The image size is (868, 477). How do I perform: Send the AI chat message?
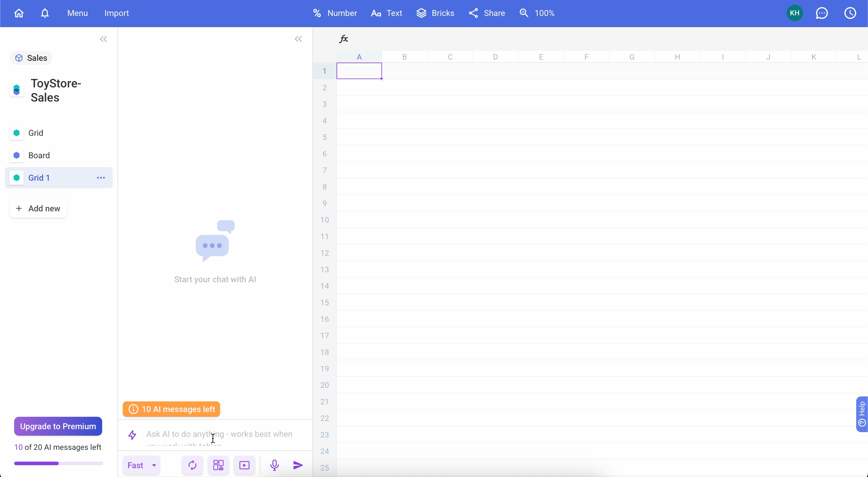tap(298, 465)
